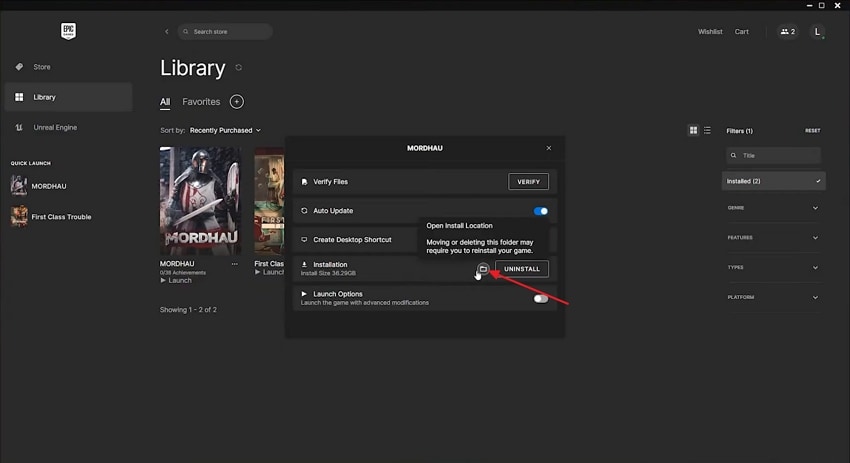Open Store in the sidebar

click(68, 67)
